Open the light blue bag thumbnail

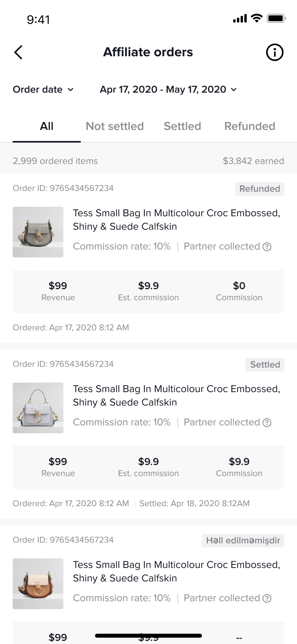coord(38,408)
